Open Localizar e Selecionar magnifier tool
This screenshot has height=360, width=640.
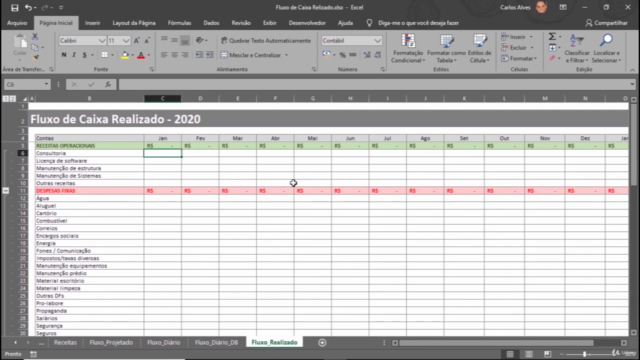click(x=606, y=48)
